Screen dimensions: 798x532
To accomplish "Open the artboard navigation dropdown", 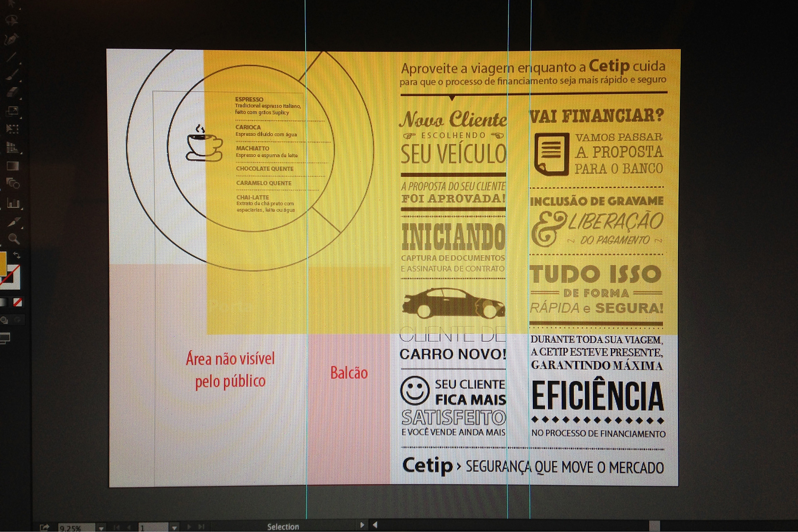I will [175, 528].
